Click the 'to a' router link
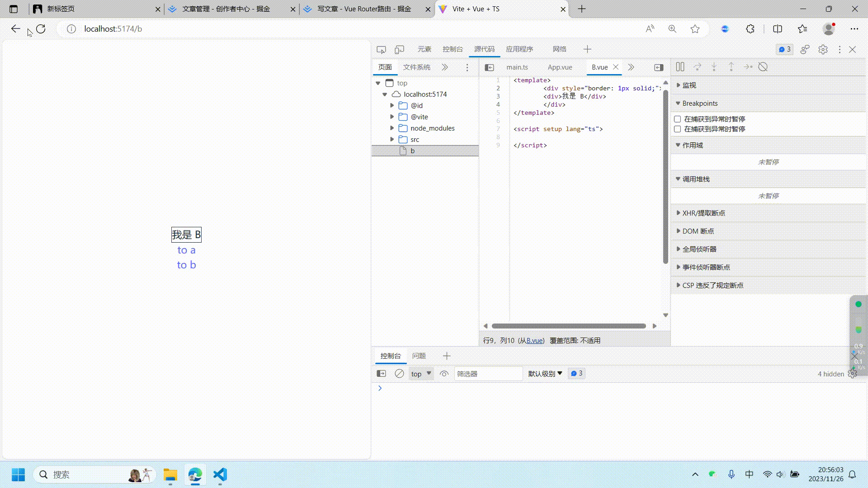 click(x=186, y=250)
